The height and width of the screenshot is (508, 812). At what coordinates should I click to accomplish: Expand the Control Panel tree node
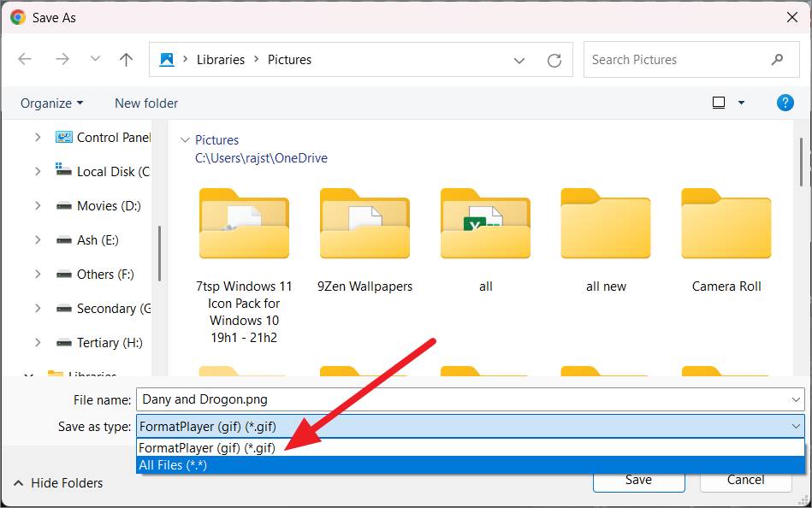[x=38, y=137]
